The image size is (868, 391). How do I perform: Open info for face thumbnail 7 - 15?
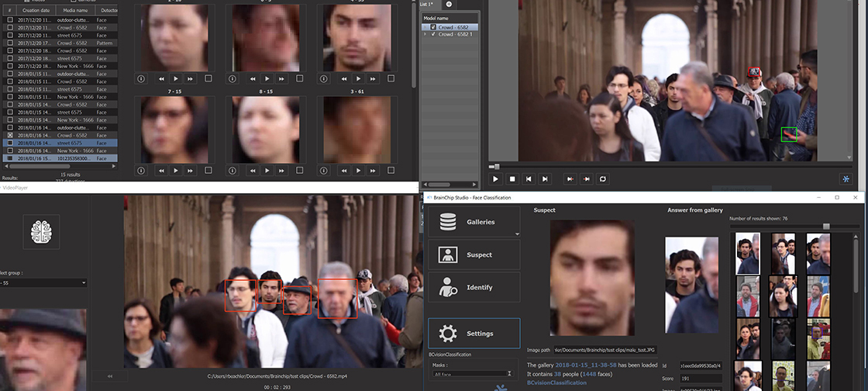click(141, 170)
